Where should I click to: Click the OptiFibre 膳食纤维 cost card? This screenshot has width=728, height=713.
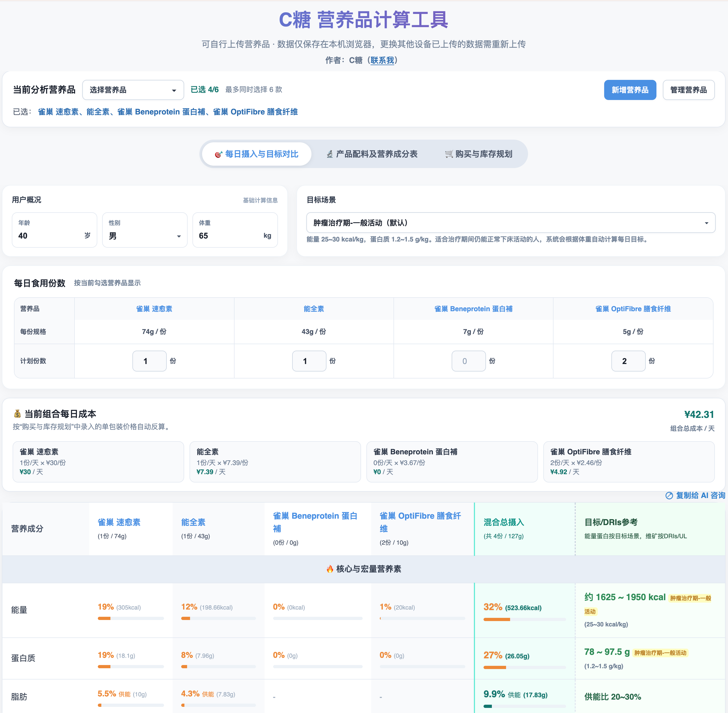629,462
